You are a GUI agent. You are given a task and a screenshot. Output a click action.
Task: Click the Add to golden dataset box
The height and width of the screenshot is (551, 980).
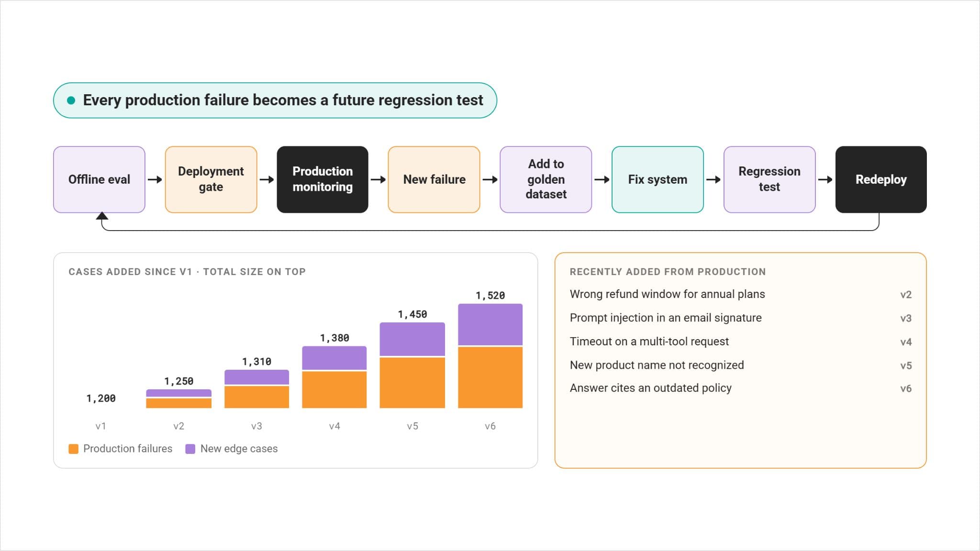coord(546,179)
